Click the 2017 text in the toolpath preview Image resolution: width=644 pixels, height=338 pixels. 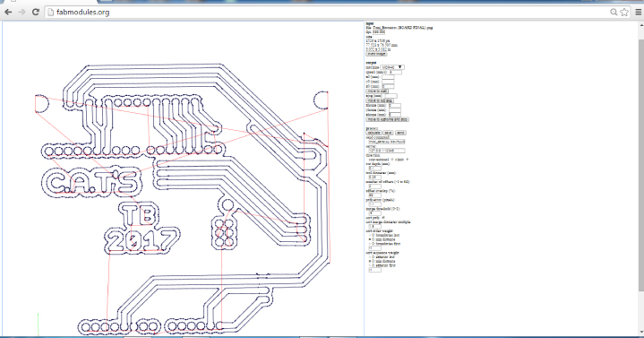click(x=142, y=240)
